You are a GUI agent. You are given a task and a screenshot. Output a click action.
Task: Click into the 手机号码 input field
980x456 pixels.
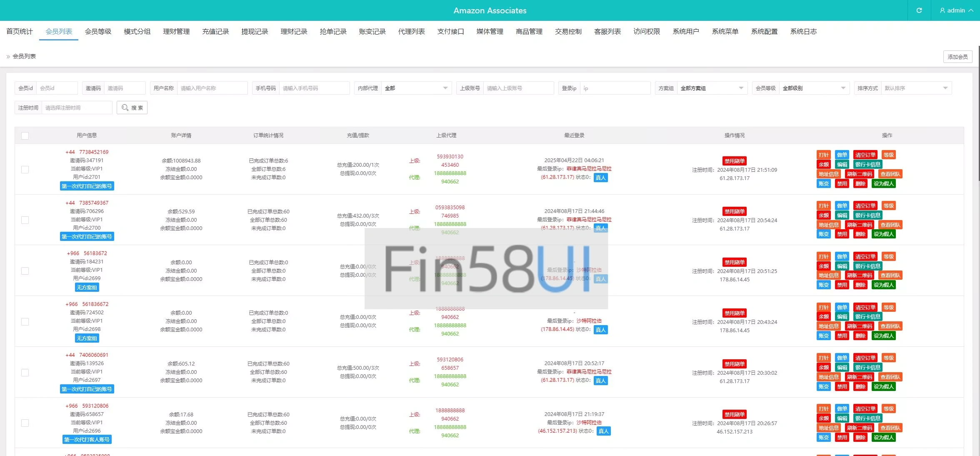point(314,88)
